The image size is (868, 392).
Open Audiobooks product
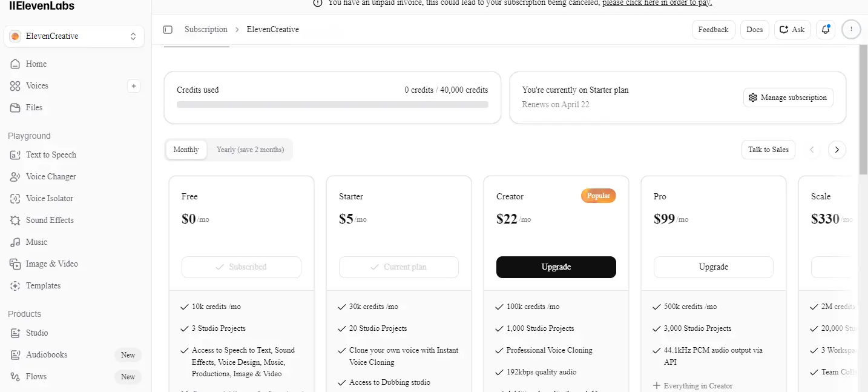coord(74,354)
